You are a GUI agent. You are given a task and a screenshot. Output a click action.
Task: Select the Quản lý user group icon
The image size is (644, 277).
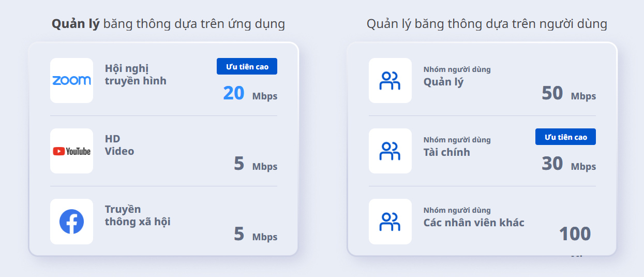pos(390,80)
